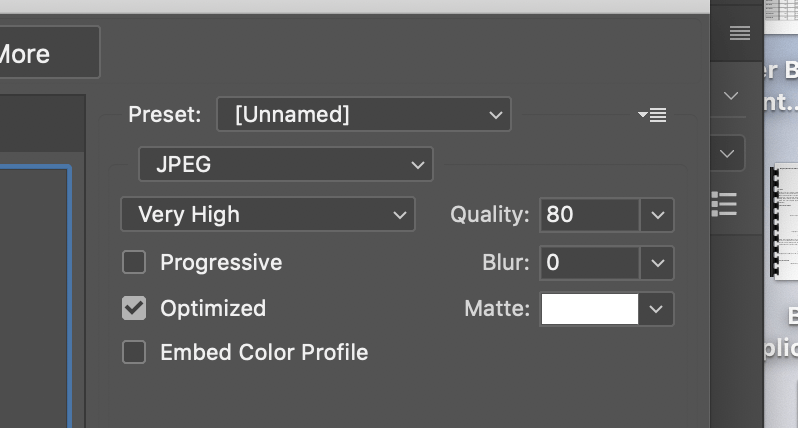This screenshot has height=428, width=798.
Task: Collapse the side panel chevron below hamburger icon
Action: pos(730,96)
